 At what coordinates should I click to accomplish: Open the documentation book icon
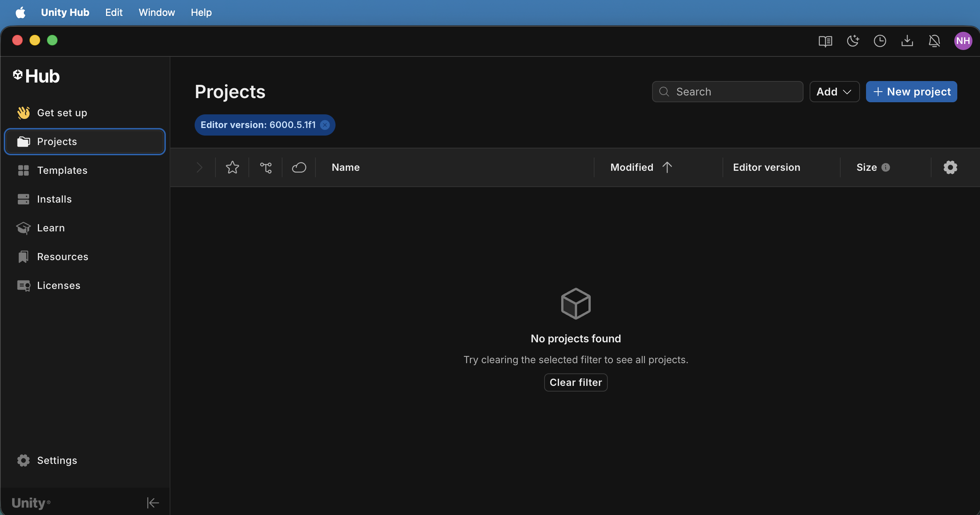[x=825, y=41]
